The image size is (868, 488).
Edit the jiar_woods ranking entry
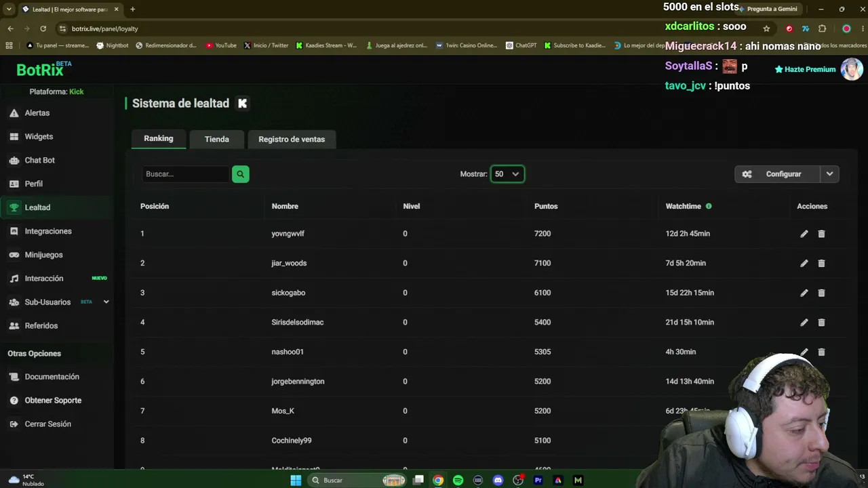click(x=804, y=263)
